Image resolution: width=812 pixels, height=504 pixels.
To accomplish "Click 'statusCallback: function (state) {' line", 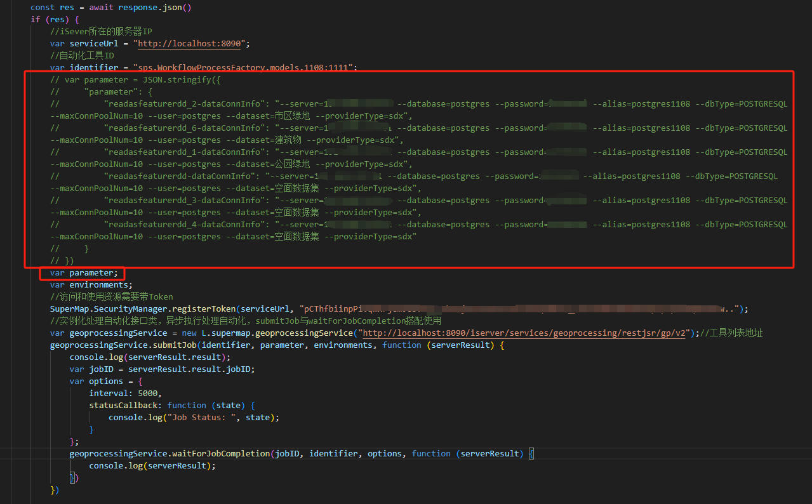I will coord(172,406).
